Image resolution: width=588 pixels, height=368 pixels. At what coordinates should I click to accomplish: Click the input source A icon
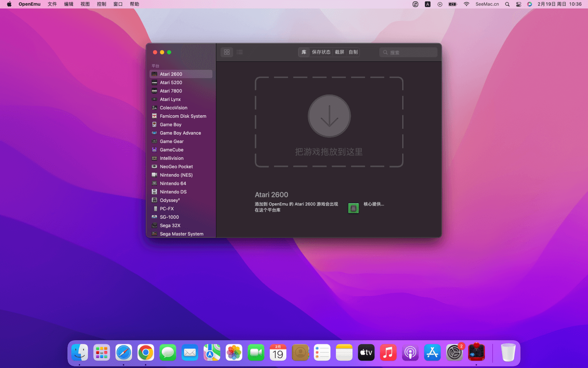pos(428,4)
